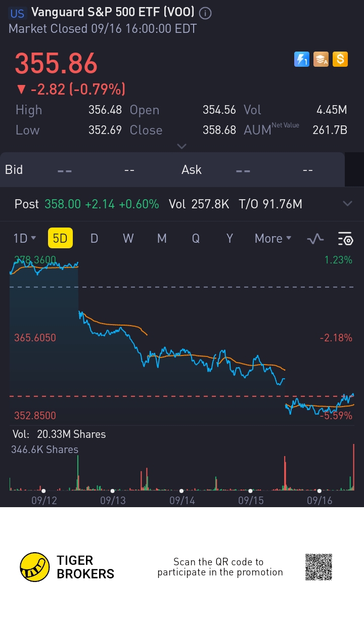Switch to the W weekly chart

[128, 238]
